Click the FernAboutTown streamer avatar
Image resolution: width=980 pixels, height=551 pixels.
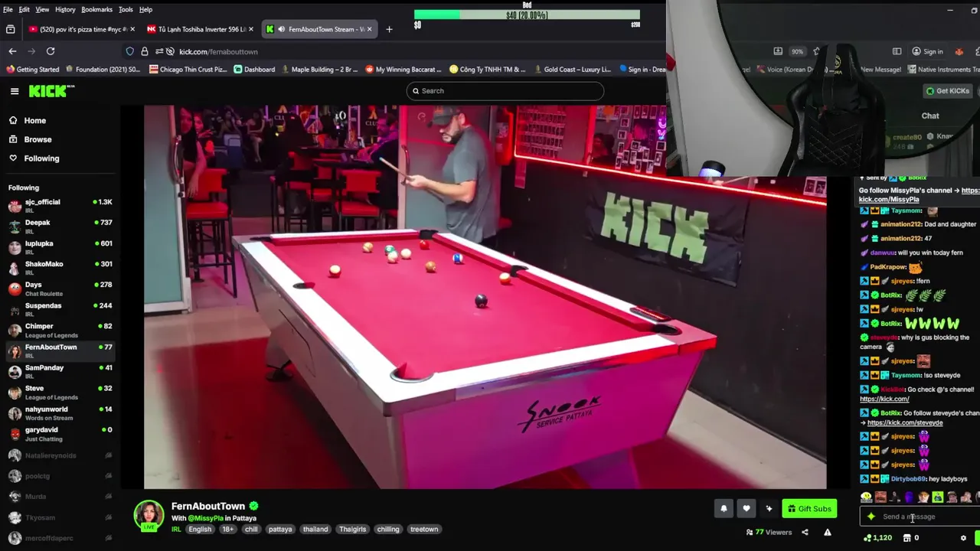click(x=149, y=516)
